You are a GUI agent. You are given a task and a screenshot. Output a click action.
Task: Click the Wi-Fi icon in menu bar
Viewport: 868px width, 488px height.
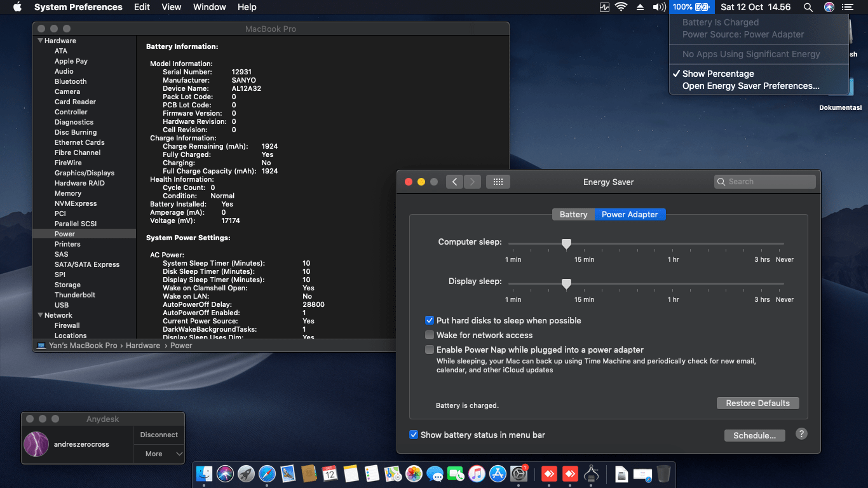[621, 7]
